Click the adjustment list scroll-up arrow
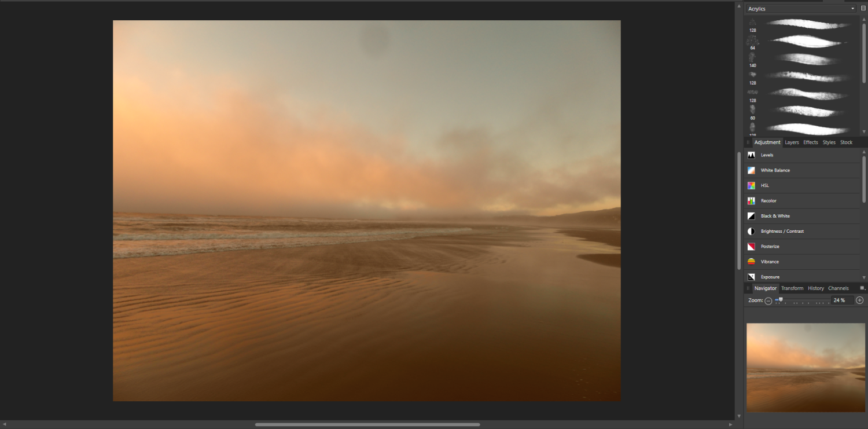 click(864, 152)
